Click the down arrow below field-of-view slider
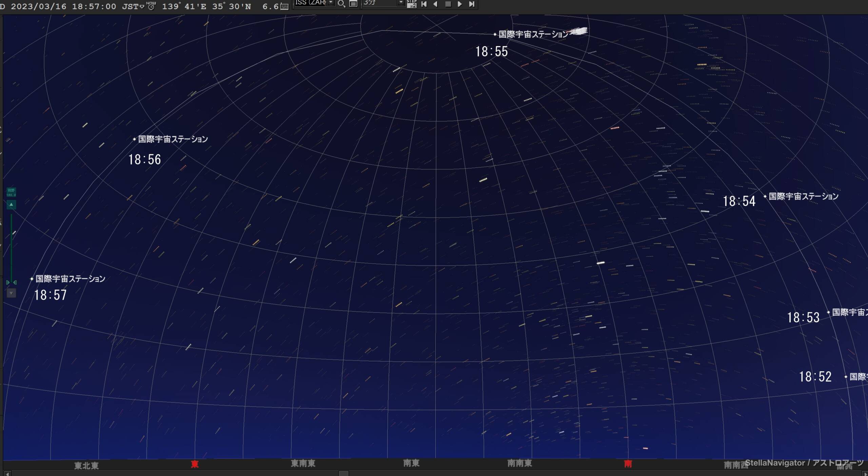Viewport: 868px width, 476px height. point(11,293)
